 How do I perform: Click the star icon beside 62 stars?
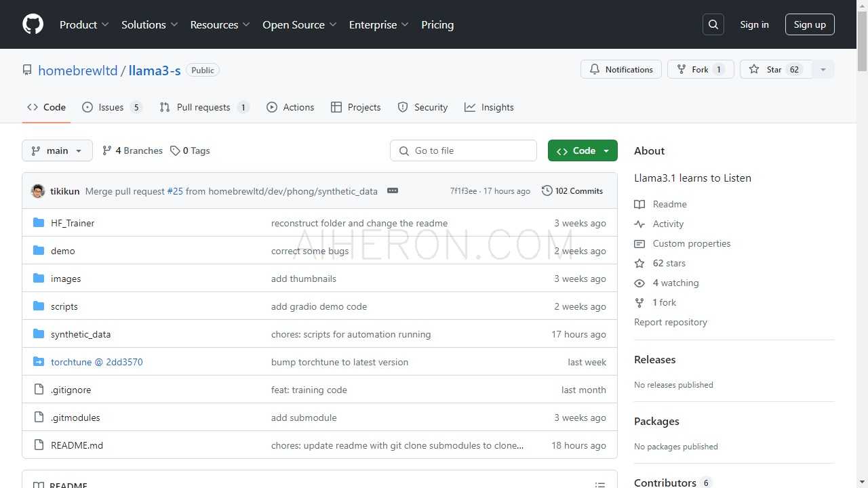(x=639, y=263)
